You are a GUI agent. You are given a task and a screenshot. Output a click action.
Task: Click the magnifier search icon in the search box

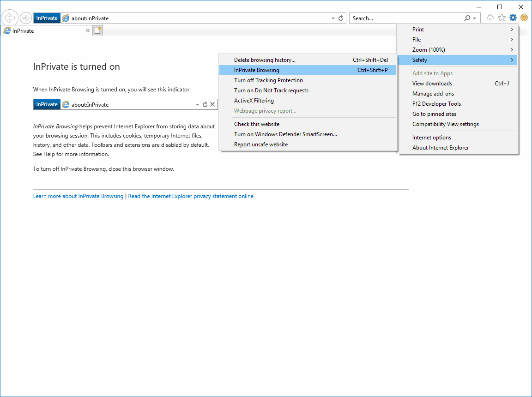[467, 18]
